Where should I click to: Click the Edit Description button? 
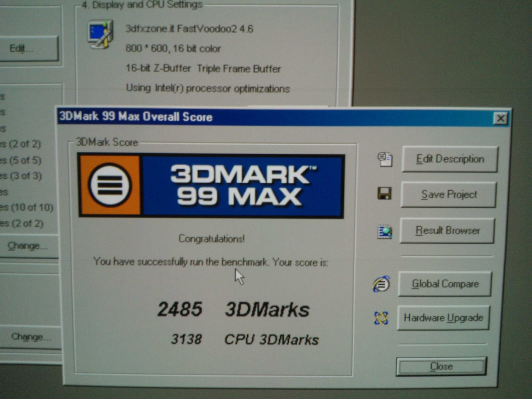[x=450, y=159]
